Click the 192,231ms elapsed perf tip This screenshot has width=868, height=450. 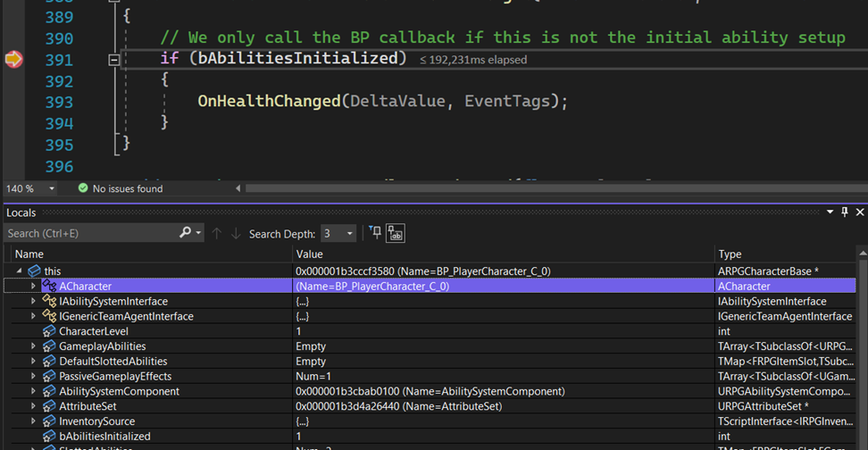point(473,60)
